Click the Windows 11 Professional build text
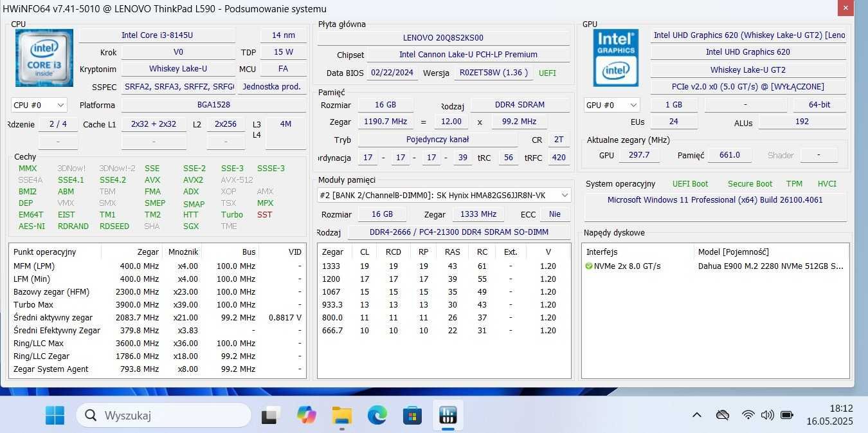 tap(715, 200)
